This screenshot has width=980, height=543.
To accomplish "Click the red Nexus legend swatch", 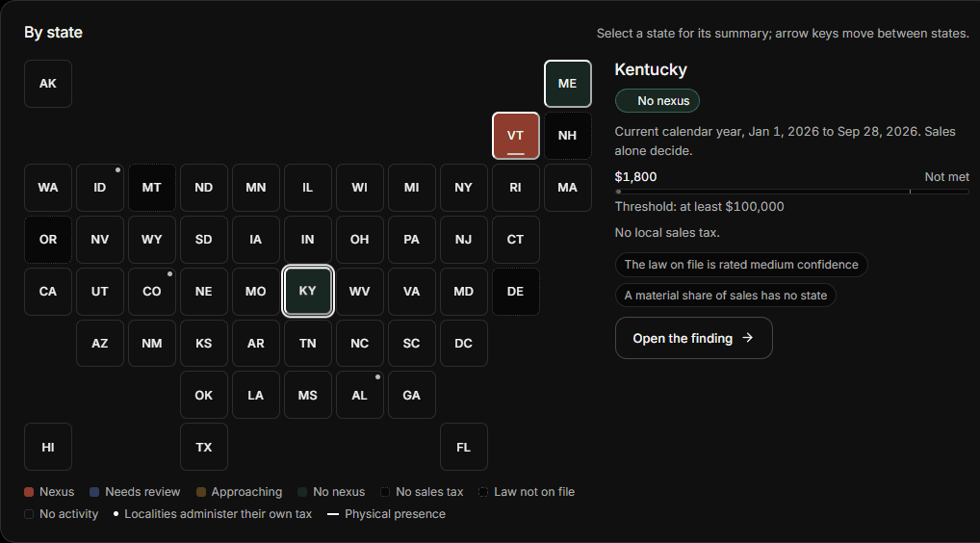I will (x=29, y=492).
